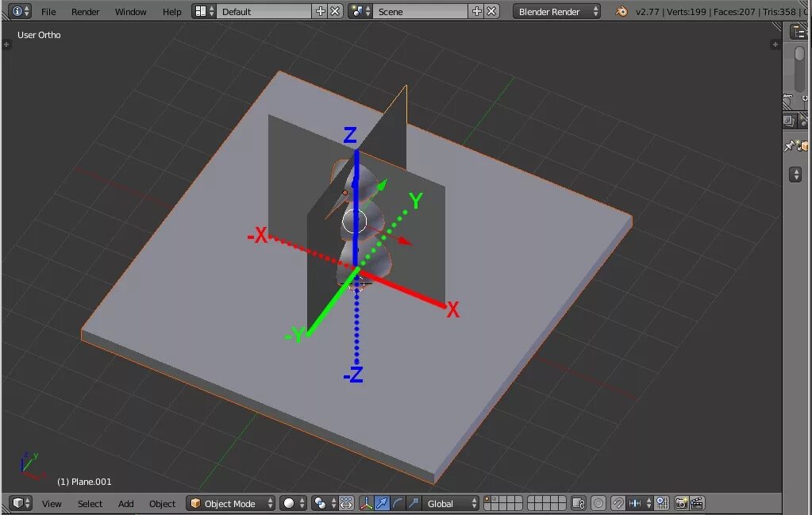Delete the Default screen layout
The image size is (812, 515).
335,11
